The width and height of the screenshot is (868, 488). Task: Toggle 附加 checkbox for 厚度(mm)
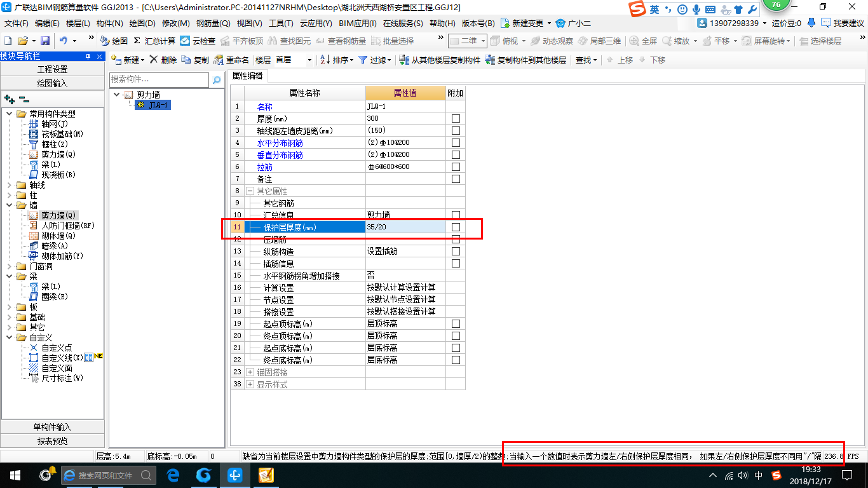click(456, 119)
